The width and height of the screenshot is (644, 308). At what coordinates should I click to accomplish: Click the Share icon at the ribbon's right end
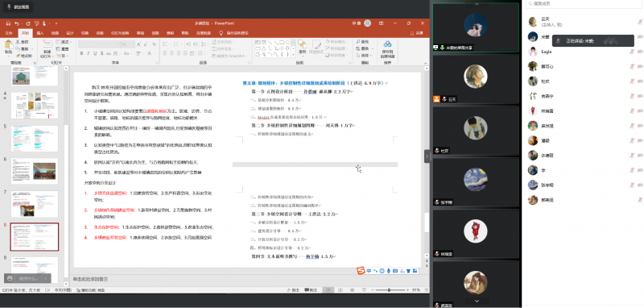[416, 33]
